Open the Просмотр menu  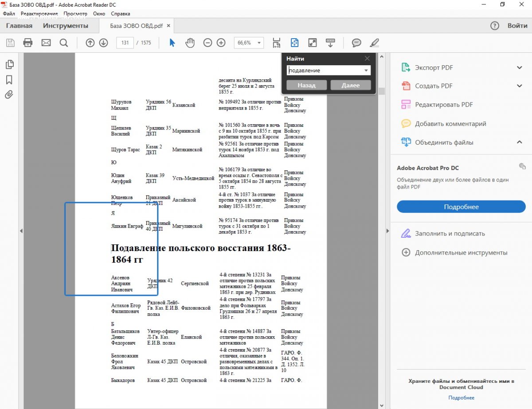pos(75,14)
